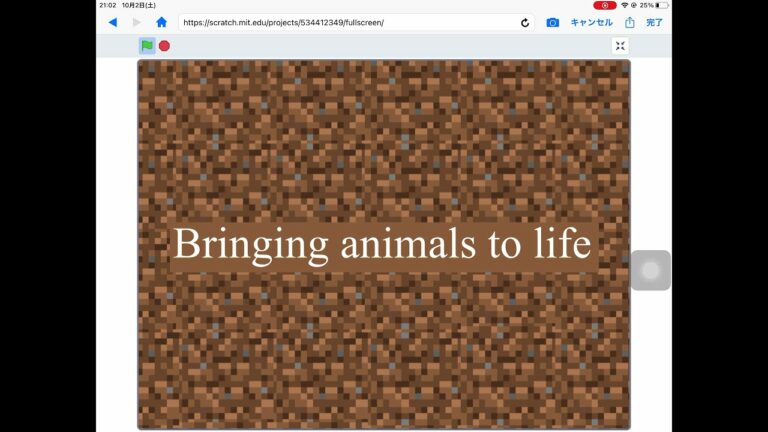The width and height of the screenshot is (768, 432).
Task: Go back with the blue left arrow
Action: click(112, 22)
